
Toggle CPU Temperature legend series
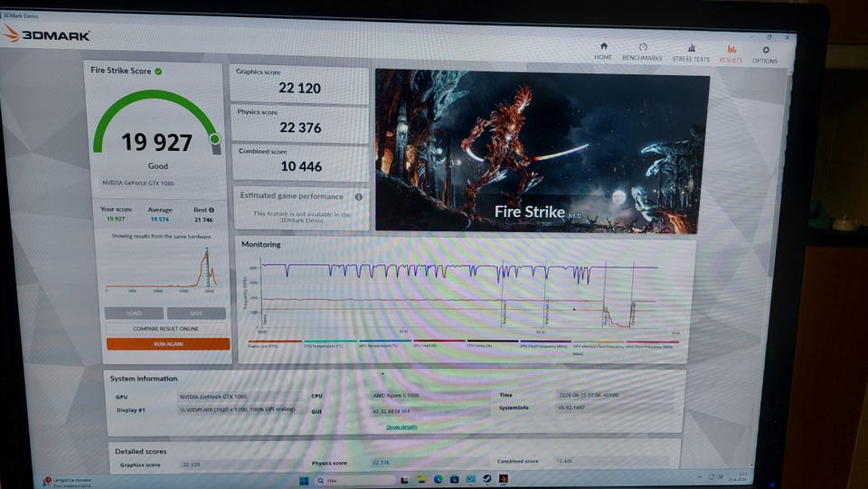tap(330, 343)
